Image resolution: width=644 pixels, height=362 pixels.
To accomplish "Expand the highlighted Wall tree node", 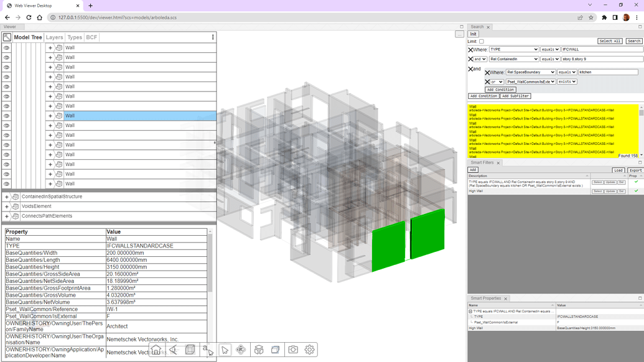I will coord(50,116).
